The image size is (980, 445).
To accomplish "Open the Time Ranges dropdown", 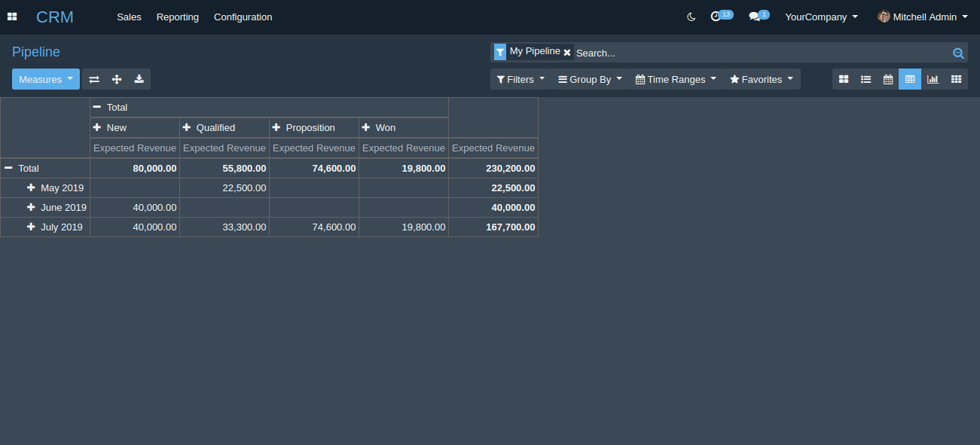I will pyautogui.click(x=676, y=79).
